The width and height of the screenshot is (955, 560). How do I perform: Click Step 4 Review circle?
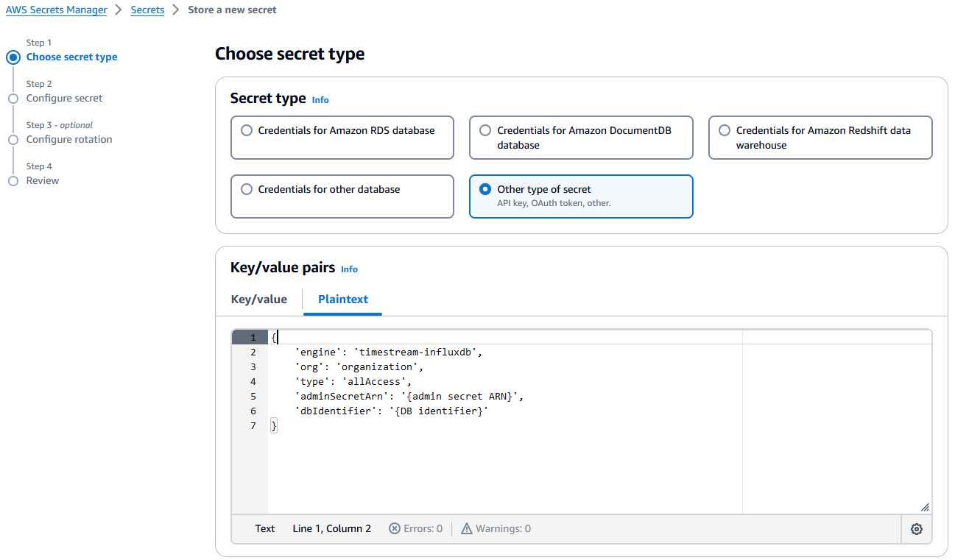[13, 181]
